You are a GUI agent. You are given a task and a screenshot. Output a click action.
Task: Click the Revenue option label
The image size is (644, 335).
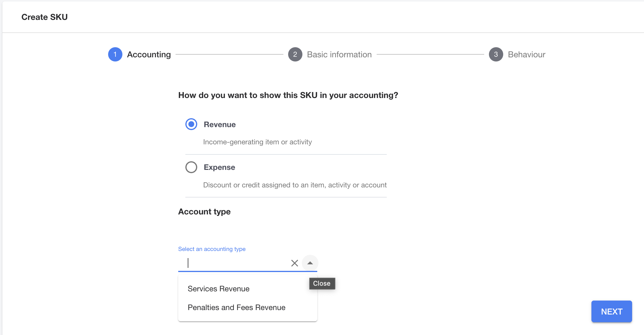220,124
